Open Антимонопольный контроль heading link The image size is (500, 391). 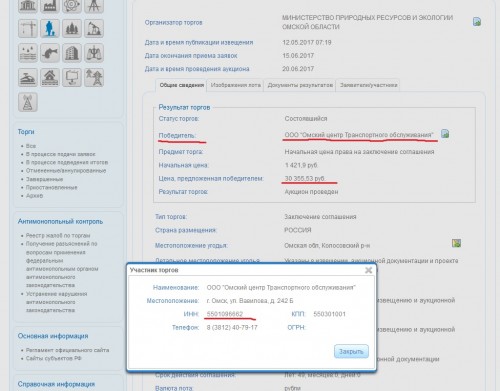[60, 221]
